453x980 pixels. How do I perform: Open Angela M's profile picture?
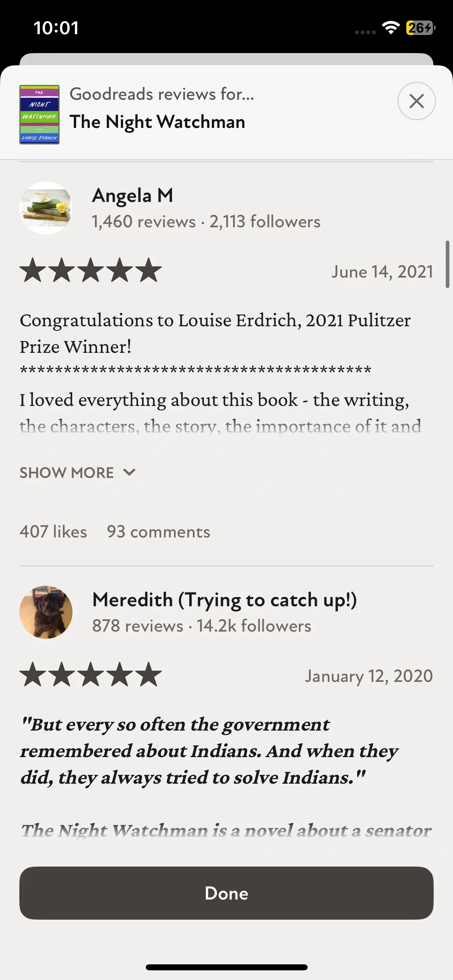[x=46, y=208]
